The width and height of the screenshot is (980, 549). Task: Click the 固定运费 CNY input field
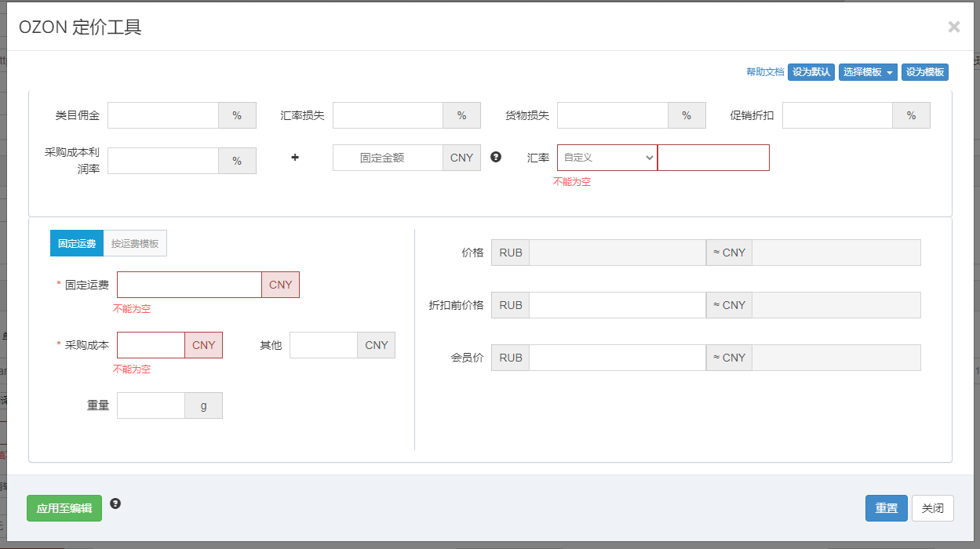189,285
